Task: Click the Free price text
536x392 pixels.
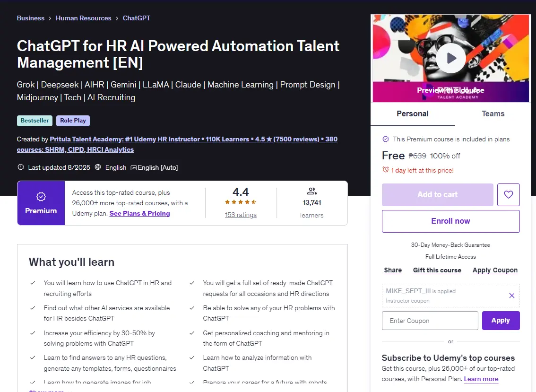Action: click(x=393, y=156)
